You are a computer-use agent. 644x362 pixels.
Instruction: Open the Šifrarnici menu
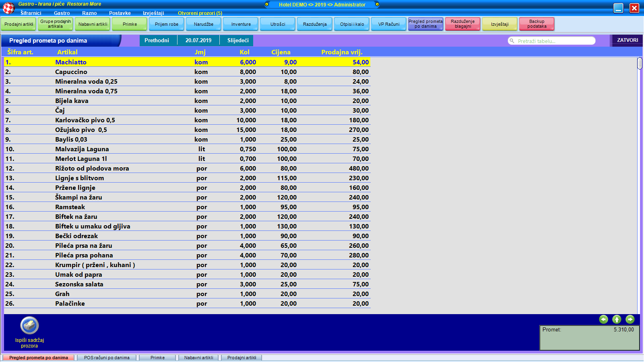[31, 13]
